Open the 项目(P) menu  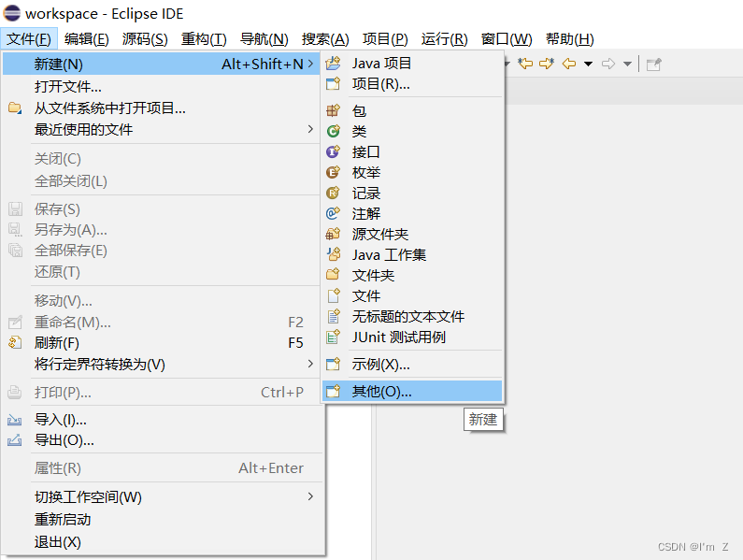pos(385,39)
